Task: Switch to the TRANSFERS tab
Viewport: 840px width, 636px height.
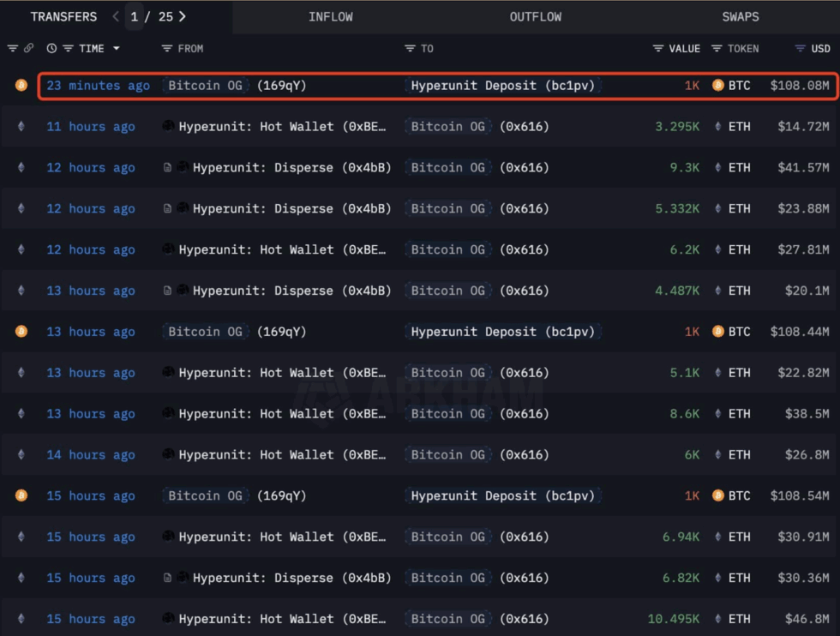Action: [63, 16]
